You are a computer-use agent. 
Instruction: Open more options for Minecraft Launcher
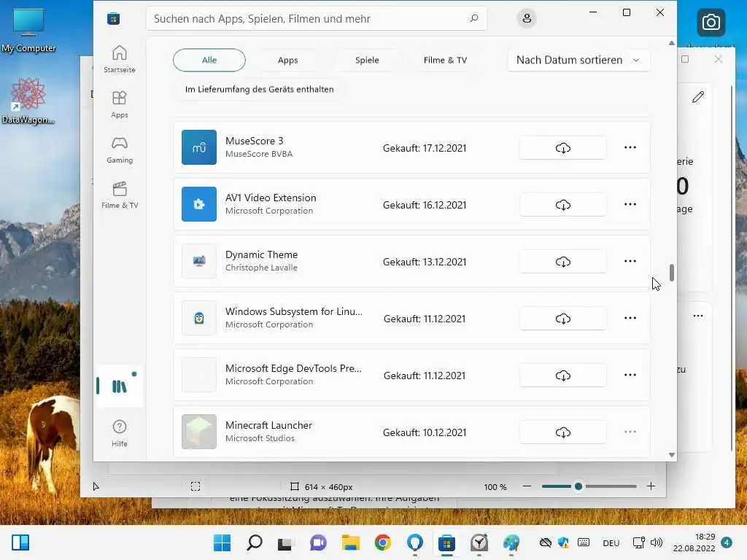point(630,432)
